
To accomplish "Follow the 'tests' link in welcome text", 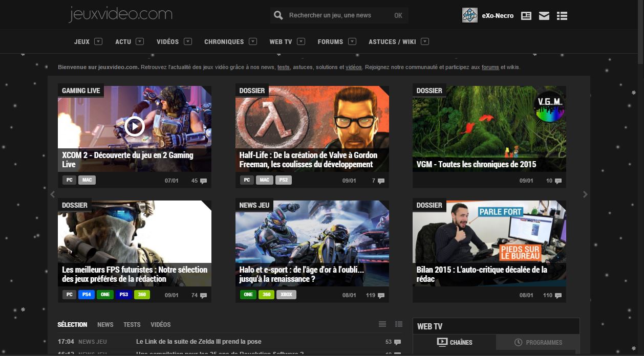I will click(284, 67).
